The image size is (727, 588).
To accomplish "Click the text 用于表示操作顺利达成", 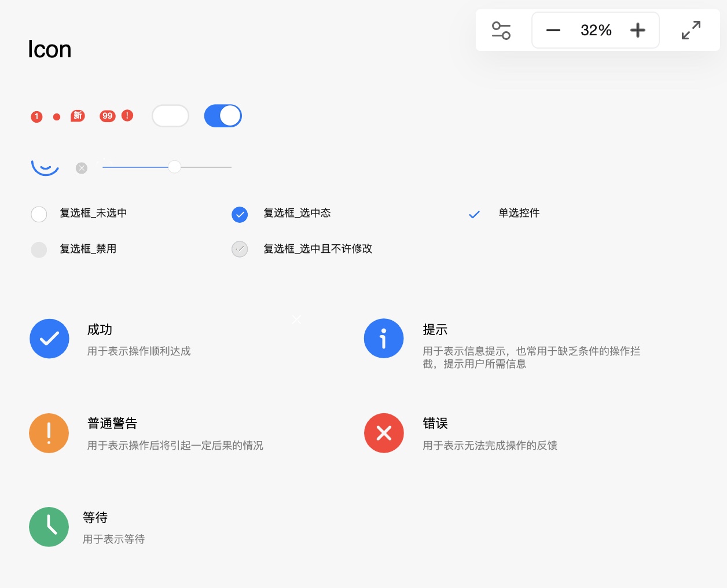I will pos(139,351).
